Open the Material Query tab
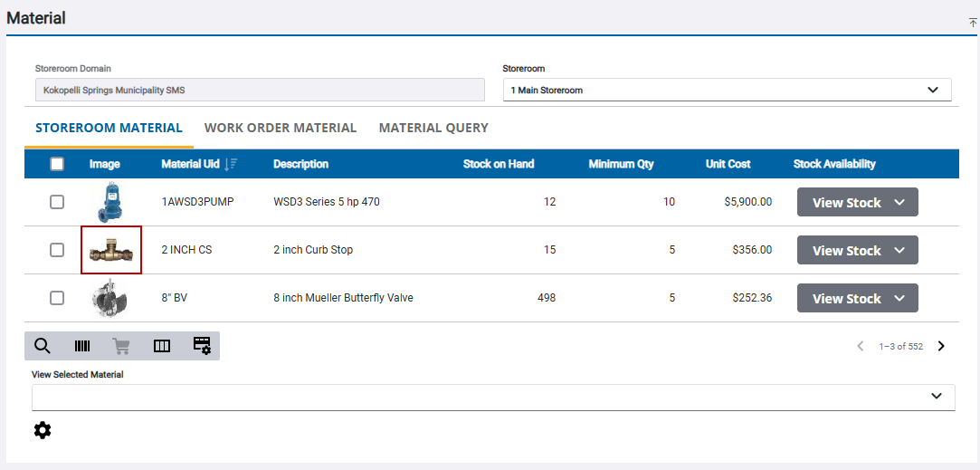The height and width of the screenshot is (470, 980). [433, 128]
